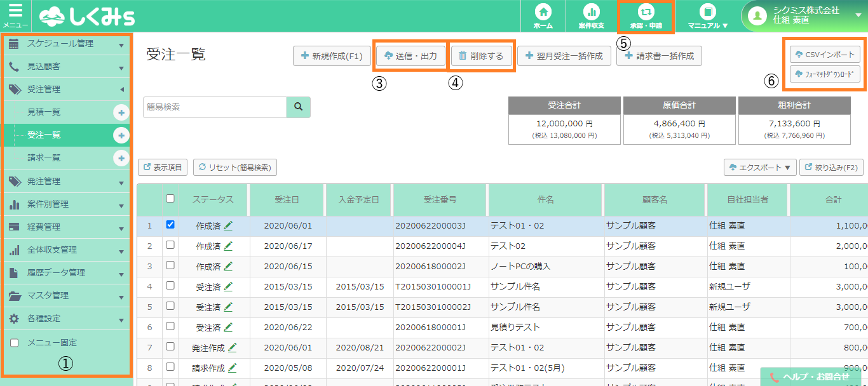Click the 見込顧客 phone icon
This screenshot has height=386, width=868.
[14, 67]
